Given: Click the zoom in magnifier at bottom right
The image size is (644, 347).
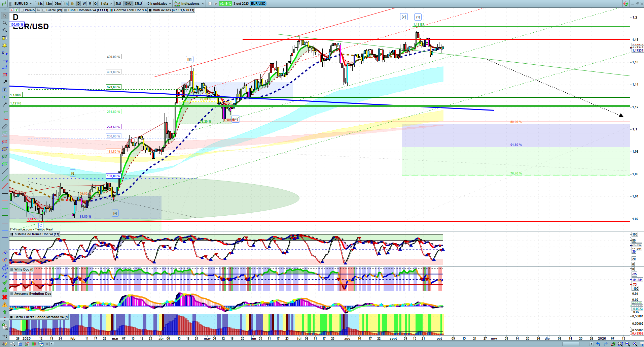Looking at the screenshot, I should click(635, 344).
